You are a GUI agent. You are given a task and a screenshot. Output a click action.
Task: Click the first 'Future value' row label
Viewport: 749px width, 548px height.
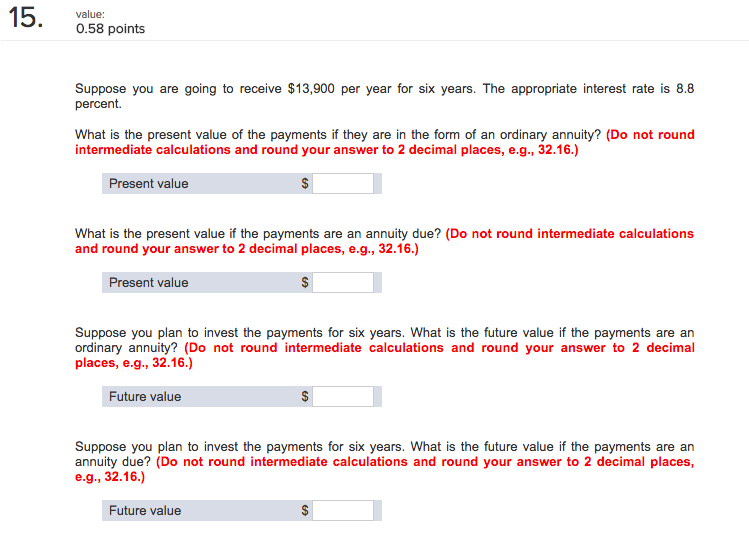pyautogui.click(x=145, y=397)
